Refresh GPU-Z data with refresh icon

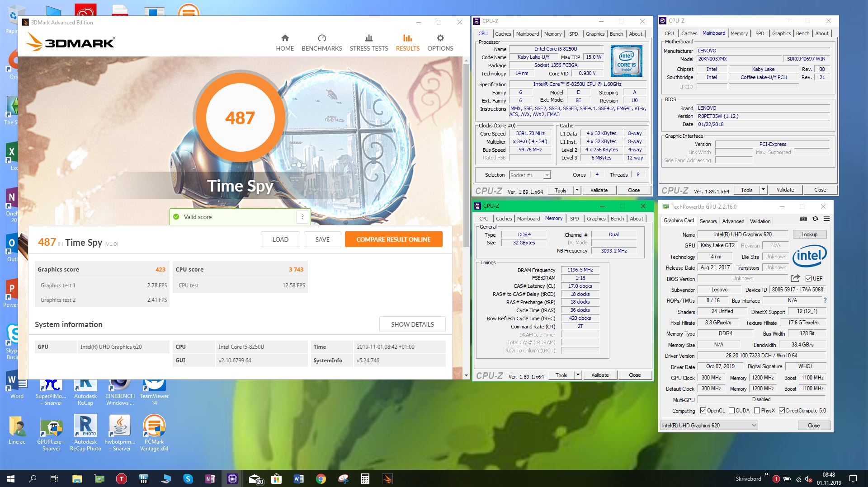[x=815, y=219]
